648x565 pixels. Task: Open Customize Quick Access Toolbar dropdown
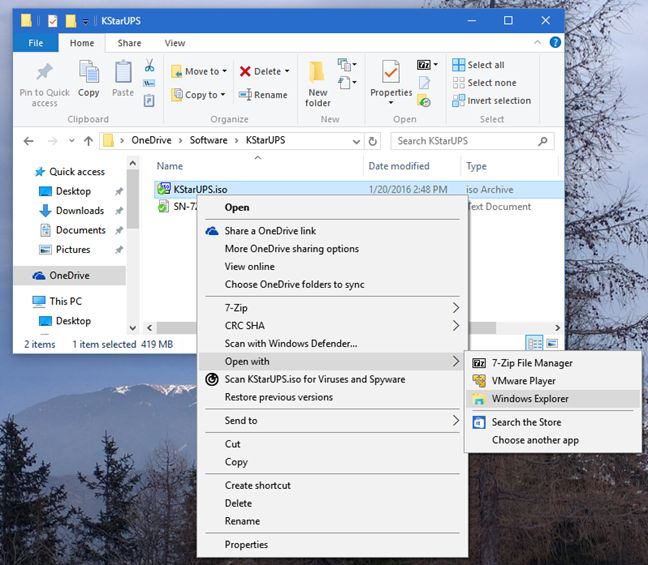[x=85, y=21]
